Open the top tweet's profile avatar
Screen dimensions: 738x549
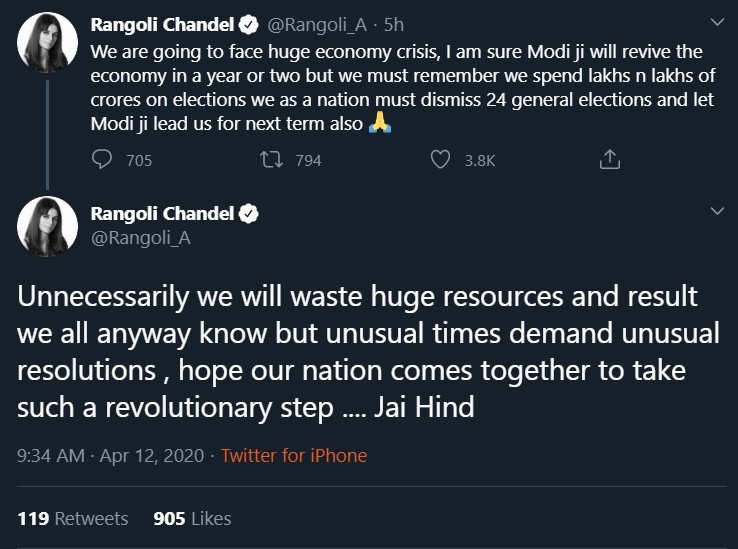47,43
